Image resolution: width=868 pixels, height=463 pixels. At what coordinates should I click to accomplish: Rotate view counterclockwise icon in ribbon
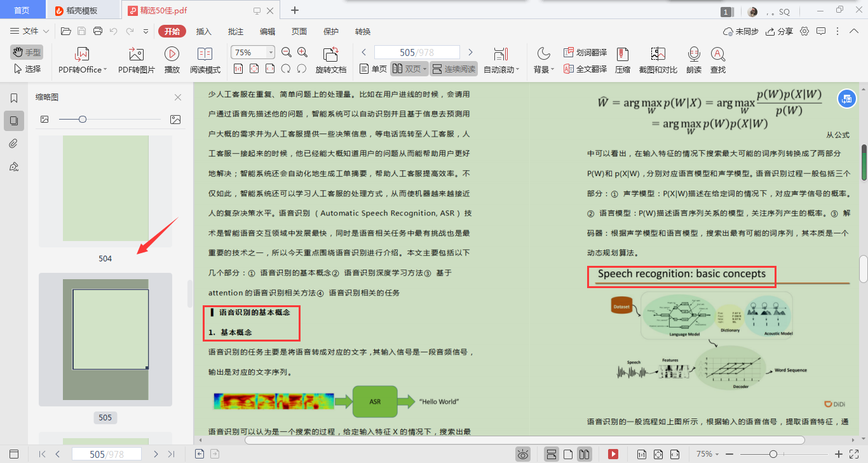(x=286, y=69)
